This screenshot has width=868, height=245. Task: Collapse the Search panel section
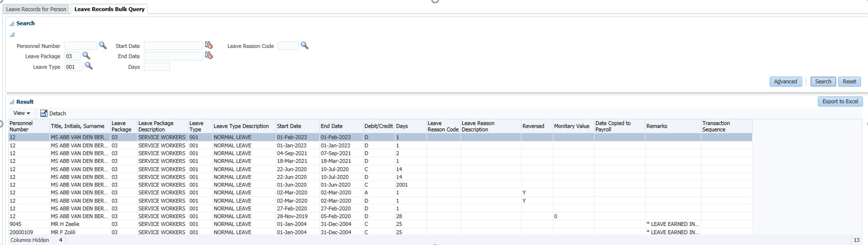tap(12, 24)
